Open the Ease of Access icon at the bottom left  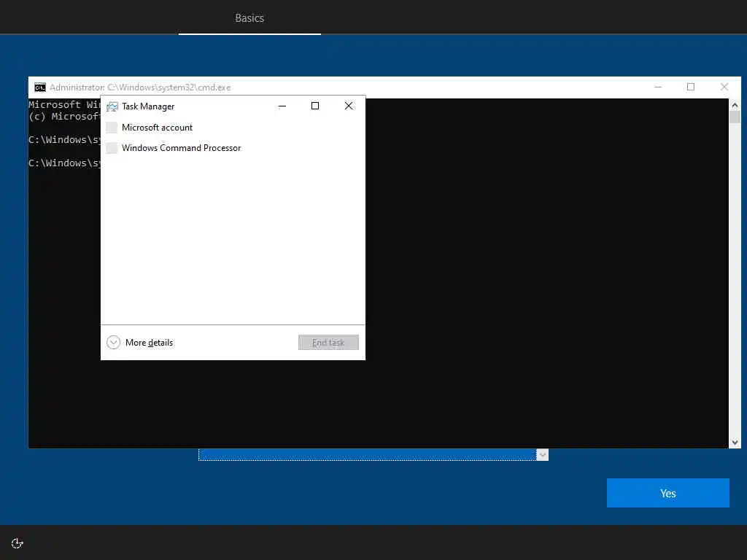(18, 543)
